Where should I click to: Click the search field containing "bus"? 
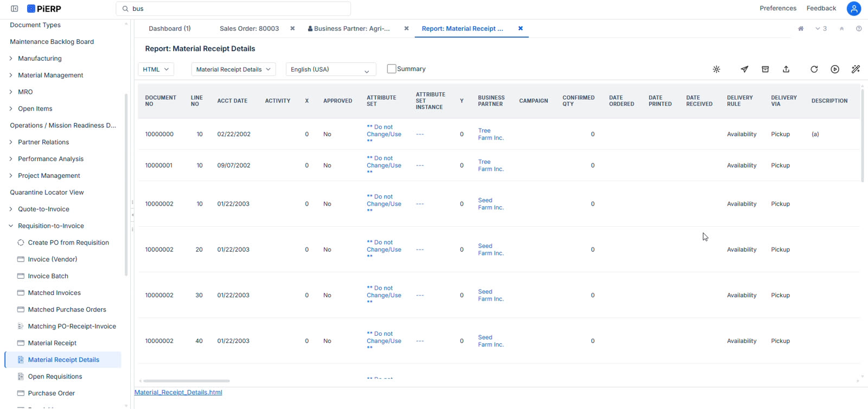click(x=233, y=9)
